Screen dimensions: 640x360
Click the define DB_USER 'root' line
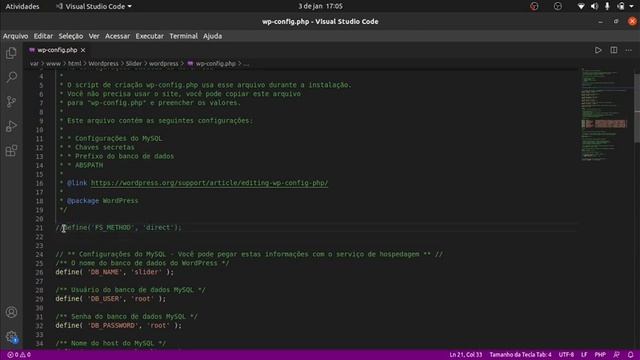[x=111, y=299]
